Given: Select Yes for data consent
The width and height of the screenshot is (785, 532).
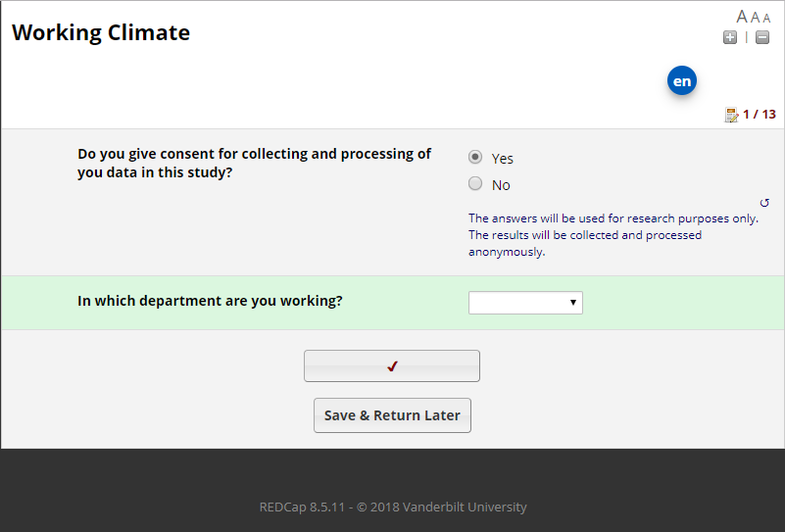Looking at the screenshot, I should [475, 157].
